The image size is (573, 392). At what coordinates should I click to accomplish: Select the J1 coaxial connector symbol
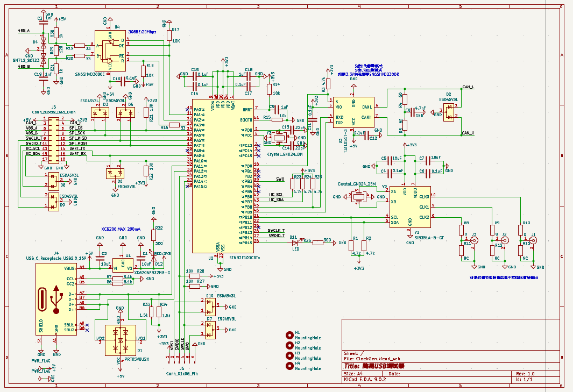coord(533,242)
